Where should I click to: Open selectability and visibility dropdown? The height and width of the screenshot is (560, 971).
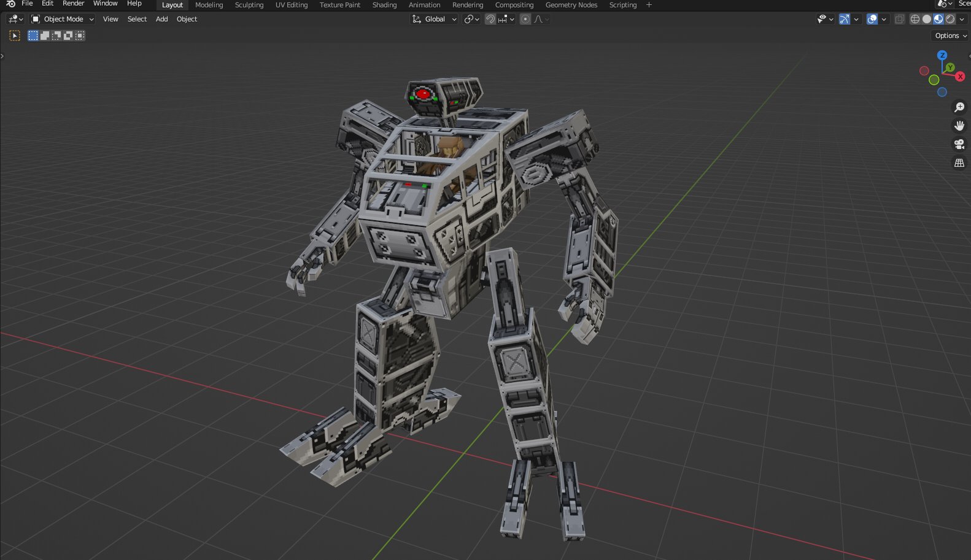point(825,19)
